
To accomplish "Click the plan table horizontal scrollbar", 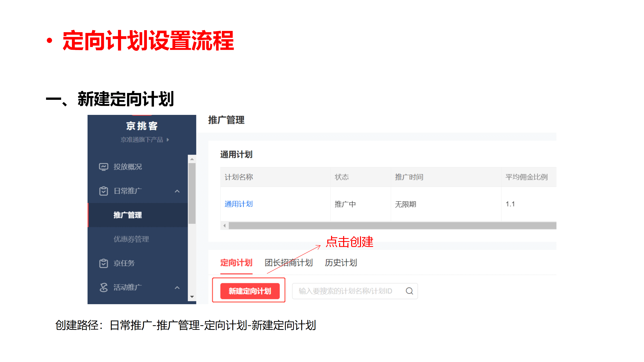I will 392,225.
